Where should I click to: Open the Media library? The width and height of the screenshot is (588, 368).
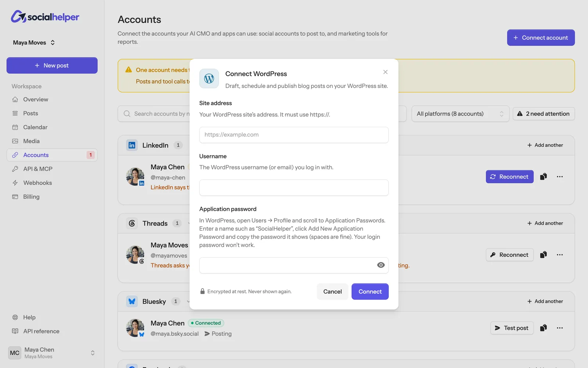pos(52,141)
